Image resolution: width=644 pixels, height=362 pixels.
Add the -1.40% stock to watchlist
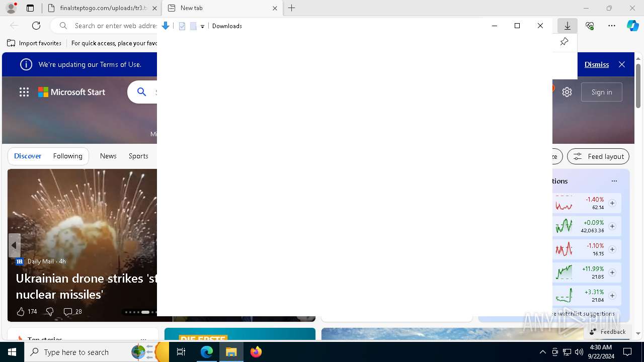pos(612,203)
